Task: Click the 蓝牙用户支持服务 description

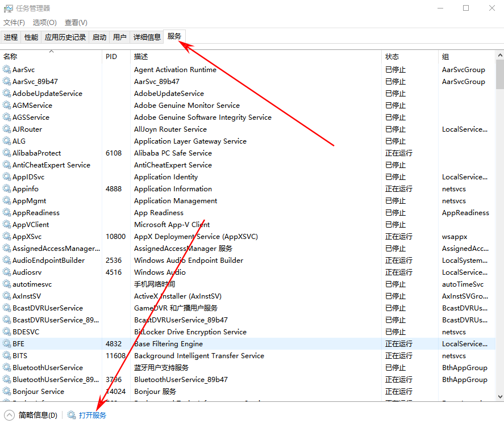Action: coord(161,368)
